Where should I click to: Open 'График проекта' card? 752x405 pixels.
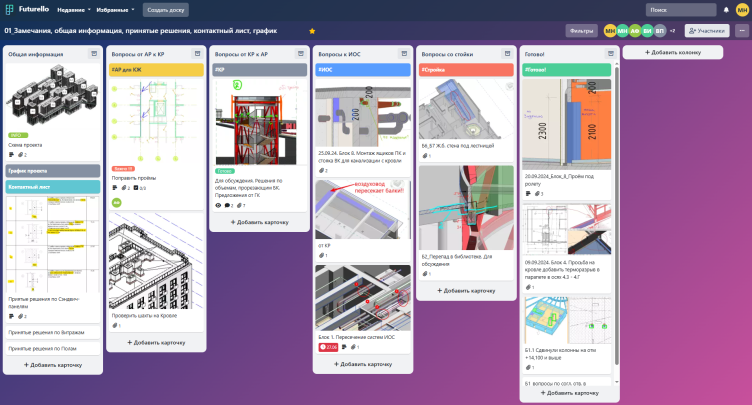click(54, 170)
